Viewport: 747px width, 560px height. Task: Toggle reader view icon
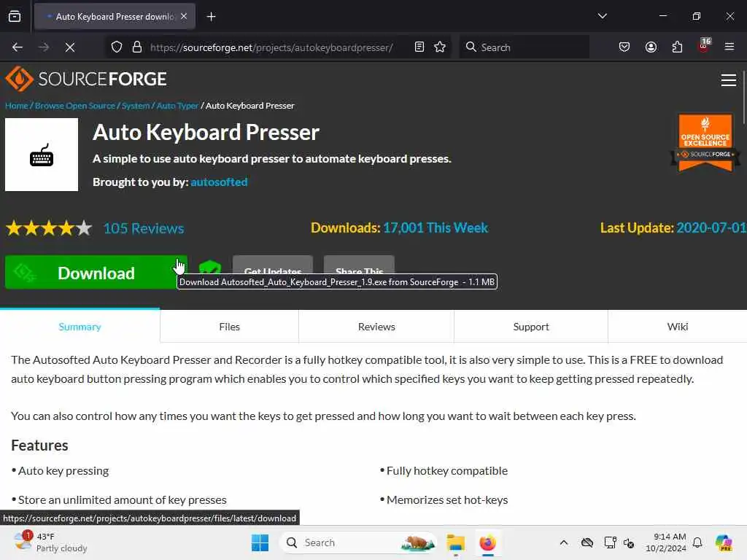pyautogui.click(x=419, y=47)
